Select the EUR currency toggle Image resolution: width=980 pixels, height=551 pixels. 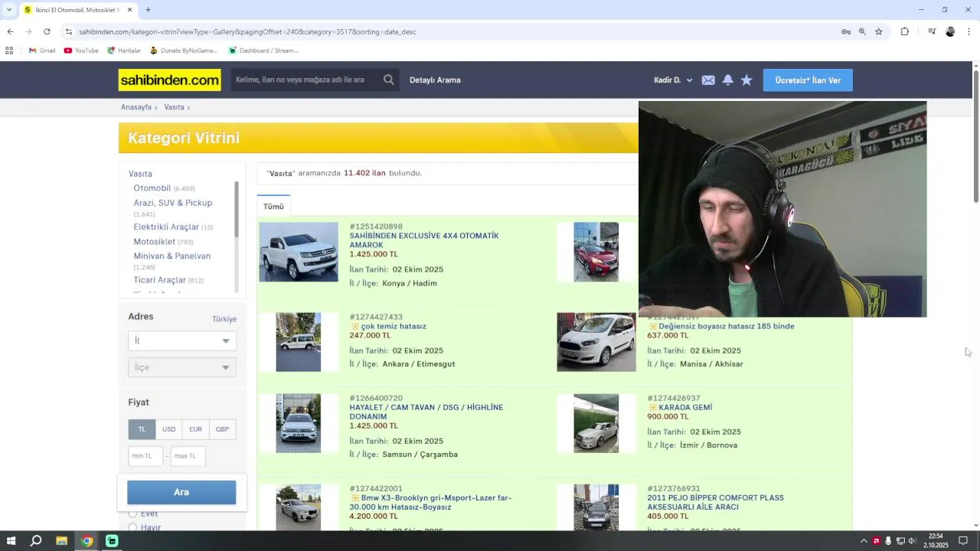coord(195,429)
